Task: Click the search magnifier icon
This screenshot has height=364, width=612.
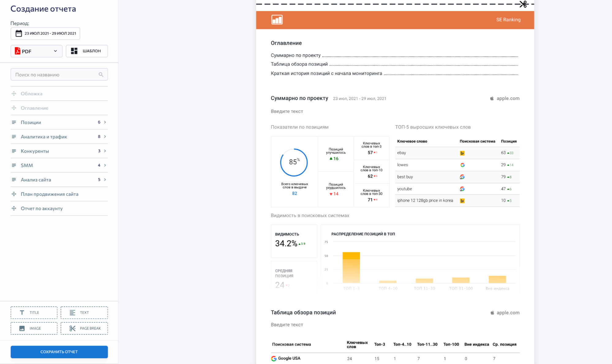Action: click(x=101, y=75)
